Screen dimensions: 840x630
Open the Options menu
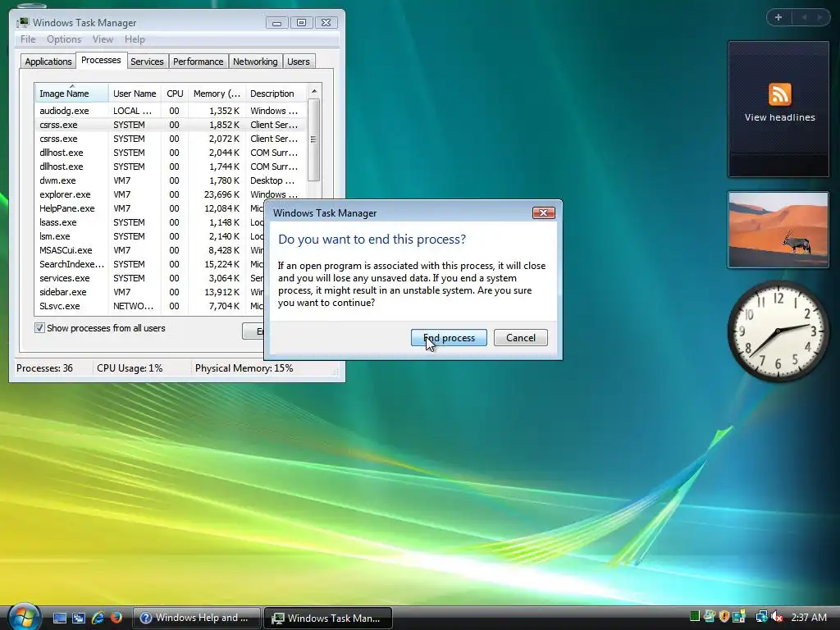pyautogui.click(x=64, y=39)
